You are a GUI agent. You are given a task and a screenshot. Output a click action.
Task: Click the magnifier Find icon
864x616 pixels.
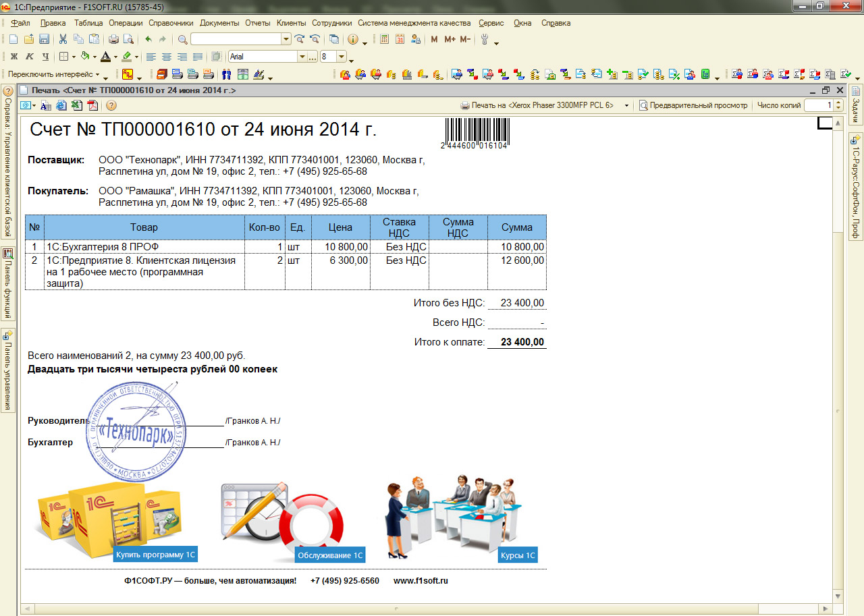click(x=183, y=39)
